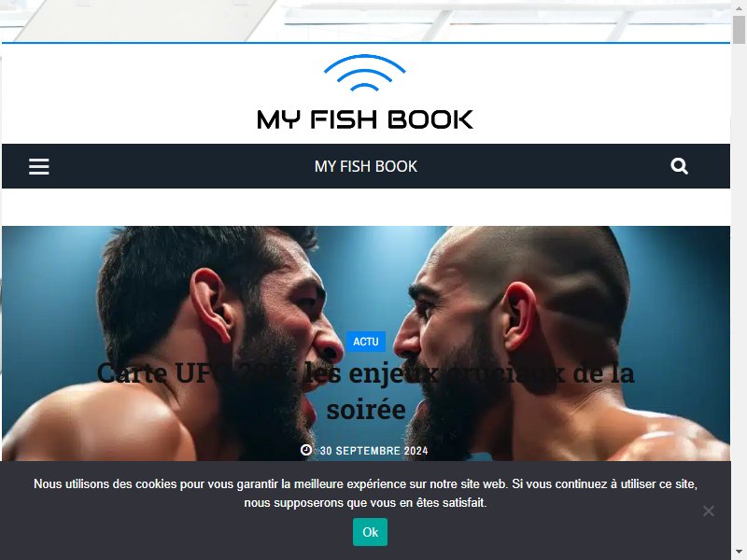Image resolution: width=747 pixels, height=560 pixels.
Task: Click the header banner image at top
Action: click(365, 21)
